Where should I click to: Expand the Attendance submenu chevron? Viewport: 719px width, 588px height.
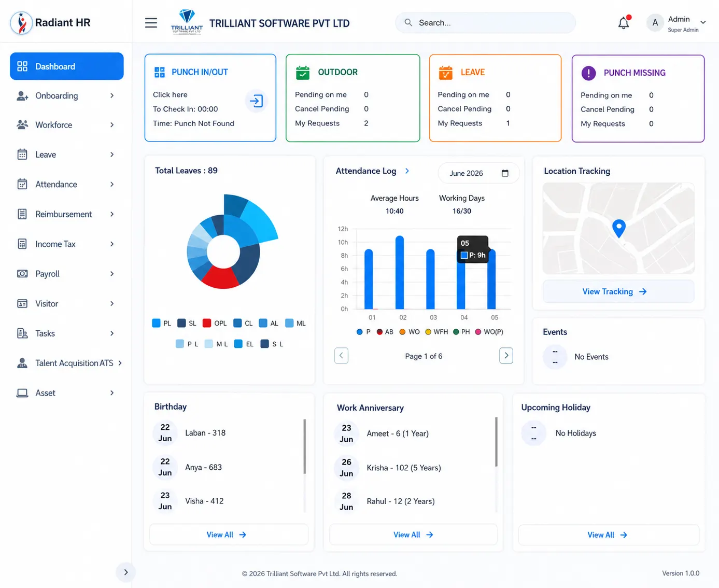[112, 184]
